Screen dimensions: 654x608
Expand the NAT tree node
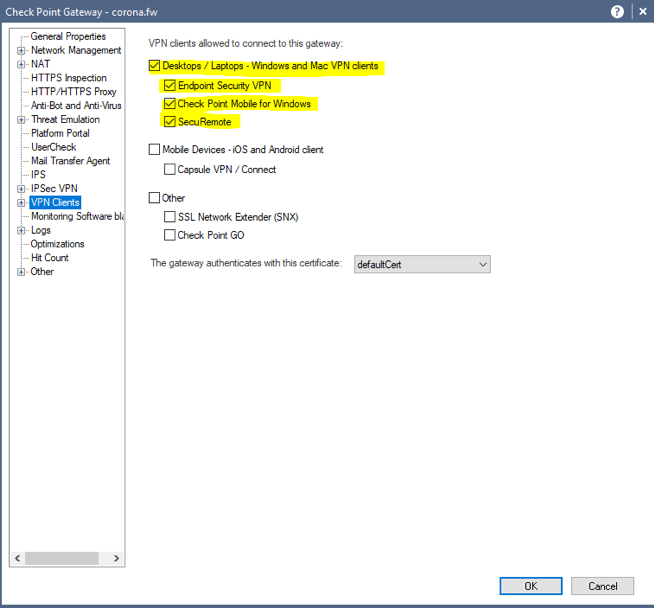(21, 64)
